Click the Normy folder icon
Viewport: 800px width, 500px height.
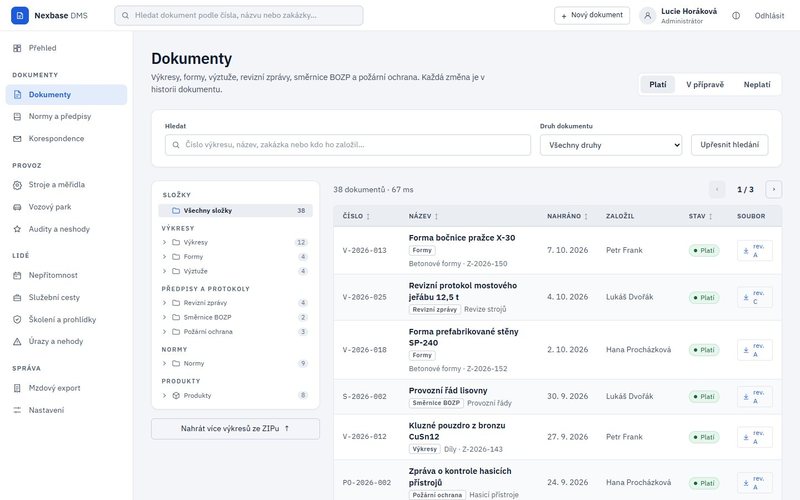click(176, 363)
